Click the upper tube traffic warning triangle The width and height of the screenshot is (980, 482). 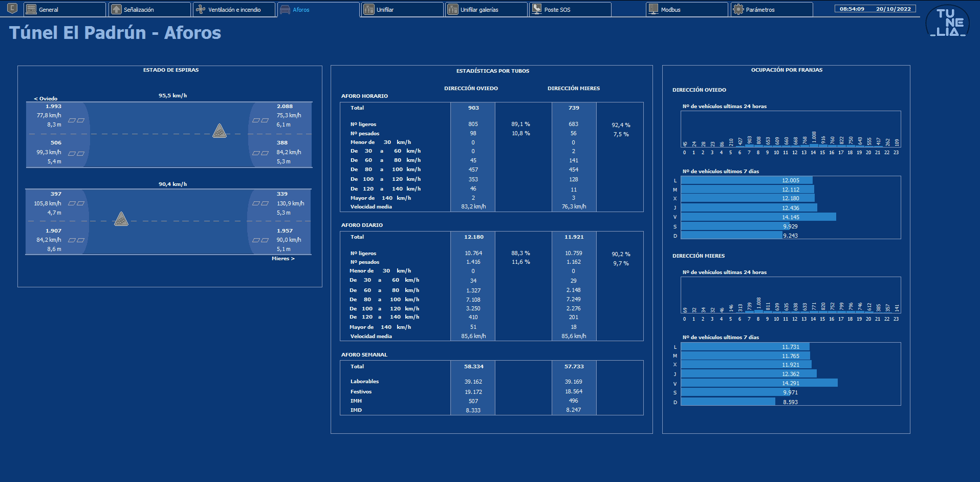tap(220, 131)
